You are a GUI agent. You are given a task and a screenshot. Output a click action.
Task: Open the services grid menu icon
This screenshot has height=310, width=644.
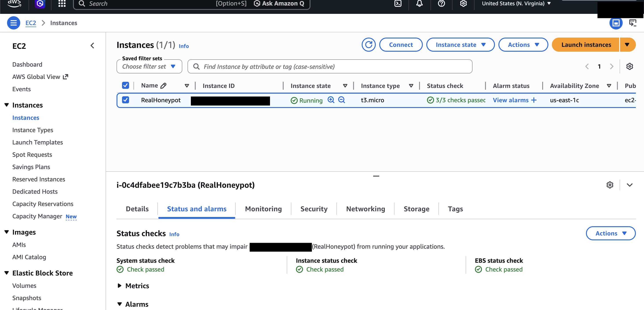pos(62,4)
